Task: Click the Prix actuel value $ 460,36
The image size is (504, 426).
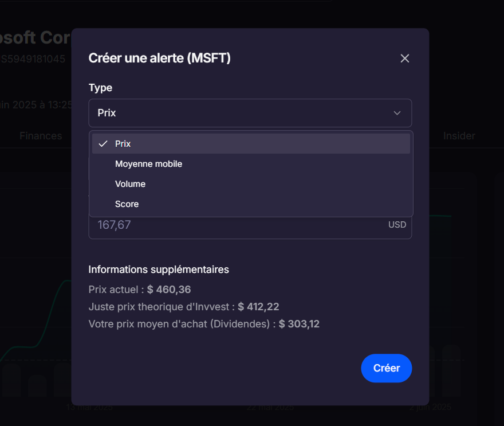Action: (169, 290)
